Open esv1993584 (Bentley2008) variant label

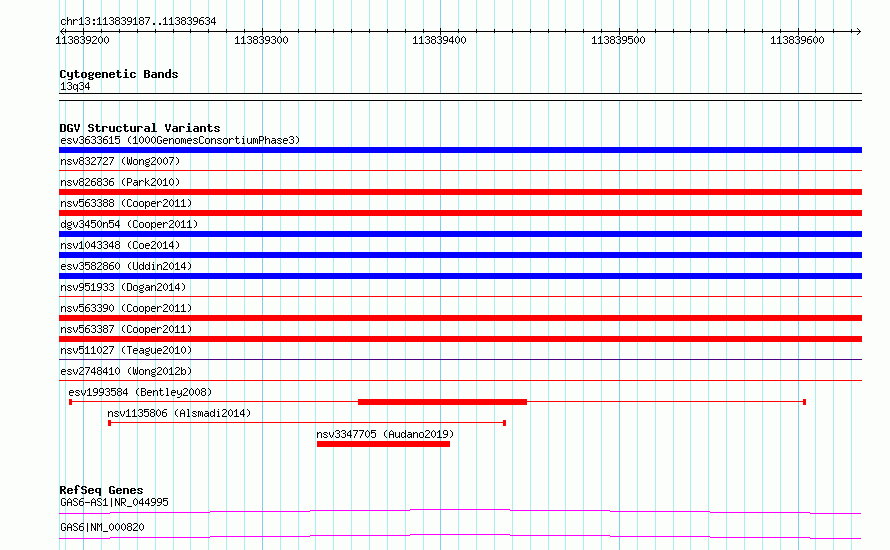(140, 392)
